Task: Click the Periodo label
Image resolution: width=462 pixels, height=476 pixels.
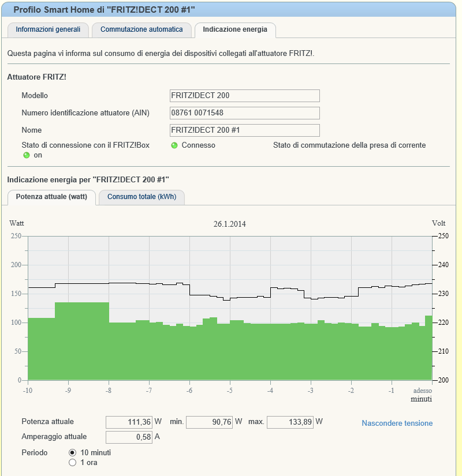Action: pyautogui.click(x=34, y=452)
